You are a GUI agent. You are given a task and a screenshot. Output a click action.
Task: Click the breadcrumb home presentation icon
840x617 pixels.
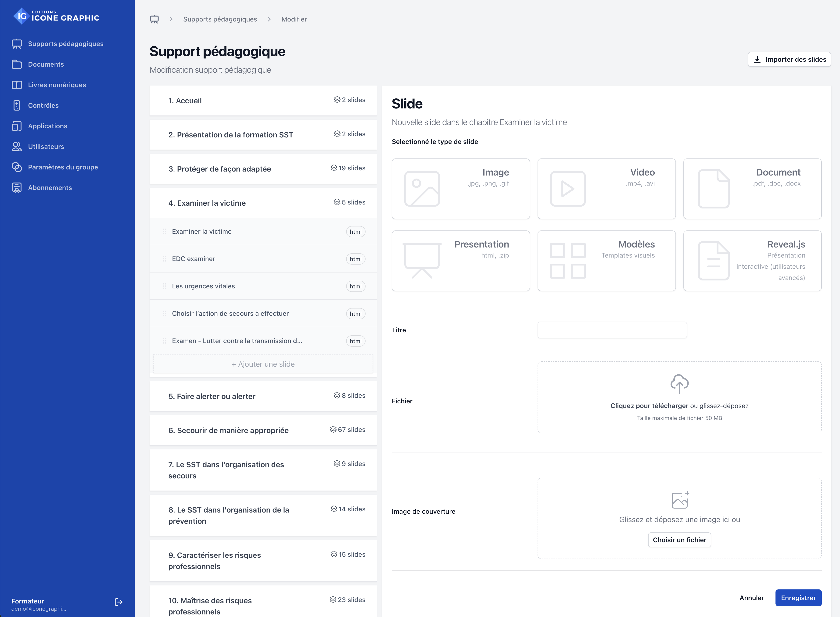click(154, 19)
